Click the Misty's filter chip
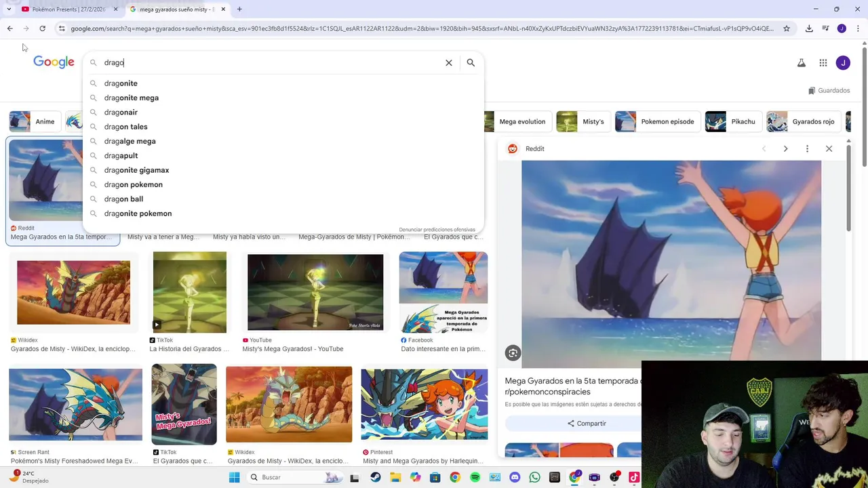 583,121
